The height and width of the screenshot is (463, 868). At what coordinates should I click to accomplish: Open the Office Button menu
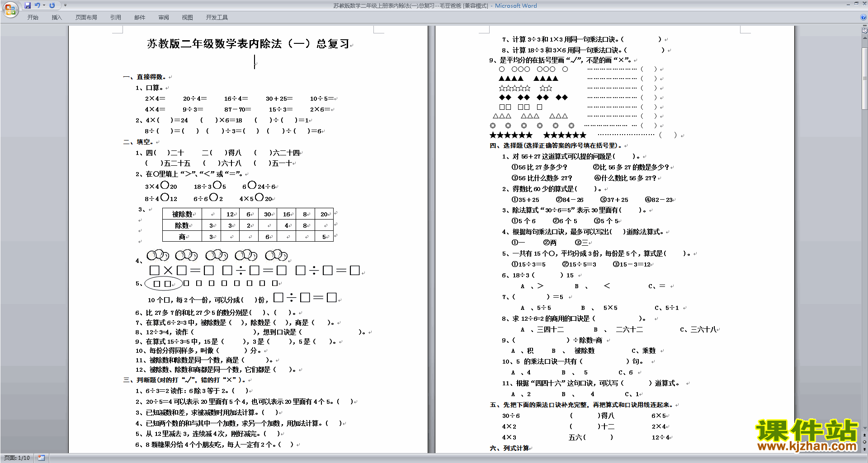(x=10, y=9)
